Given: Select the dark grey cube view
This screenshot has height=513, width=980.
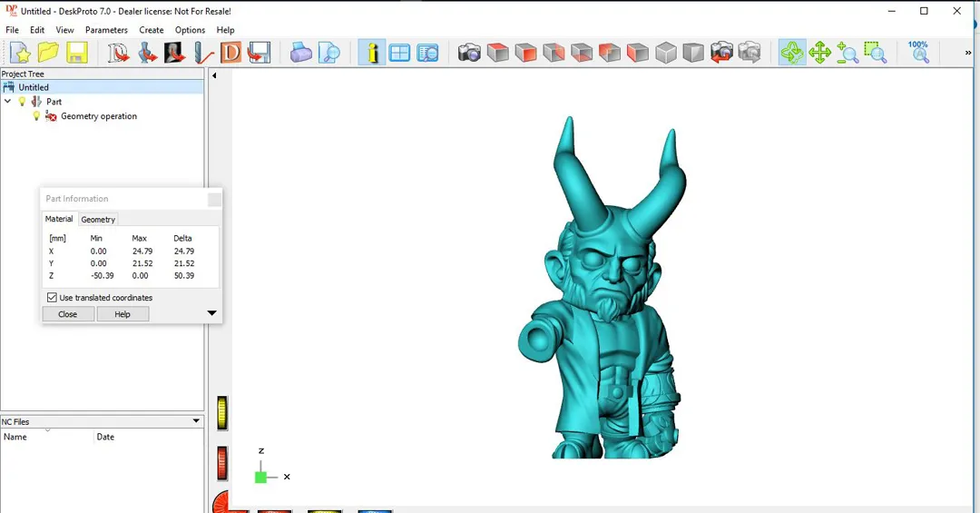Looking at the screenshot, I should tap(693, 53).
